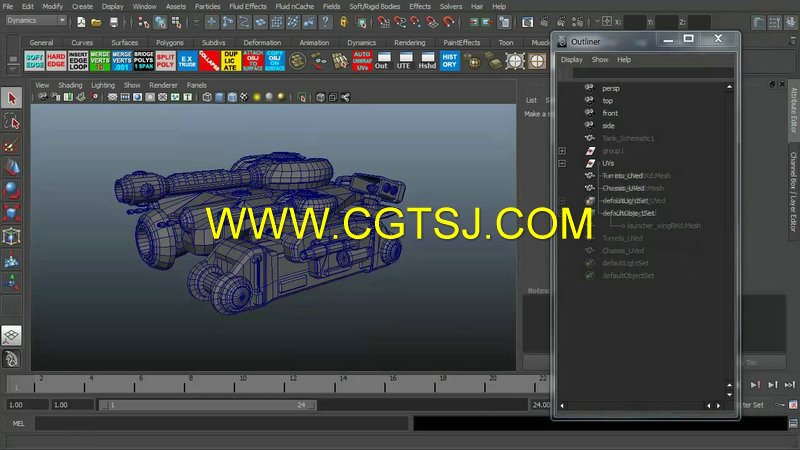Open the Hshd shelf window icon
Screen dimensions: 800x450
[427, 61]
